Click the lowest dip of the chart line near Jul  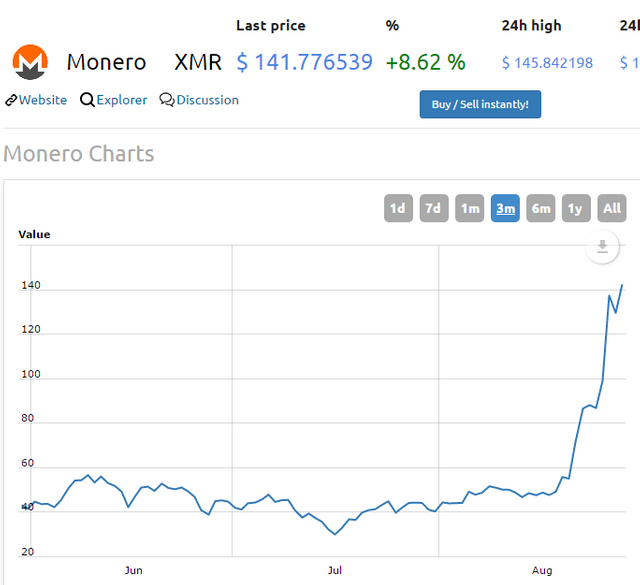click(x=335, y=534)
